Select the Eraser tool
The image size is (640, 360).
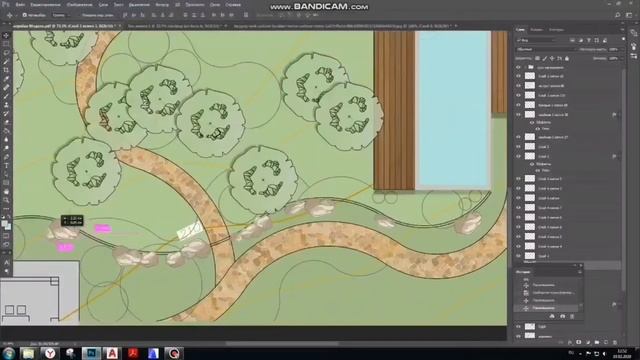6,122
